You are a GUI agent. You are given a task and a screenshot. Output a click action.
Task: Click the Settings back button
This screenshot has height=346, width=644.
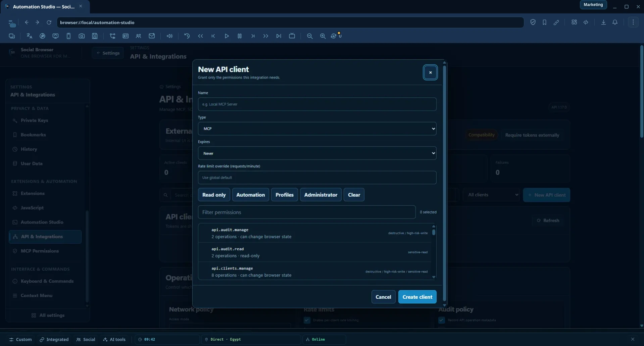[x=108, y=53]
